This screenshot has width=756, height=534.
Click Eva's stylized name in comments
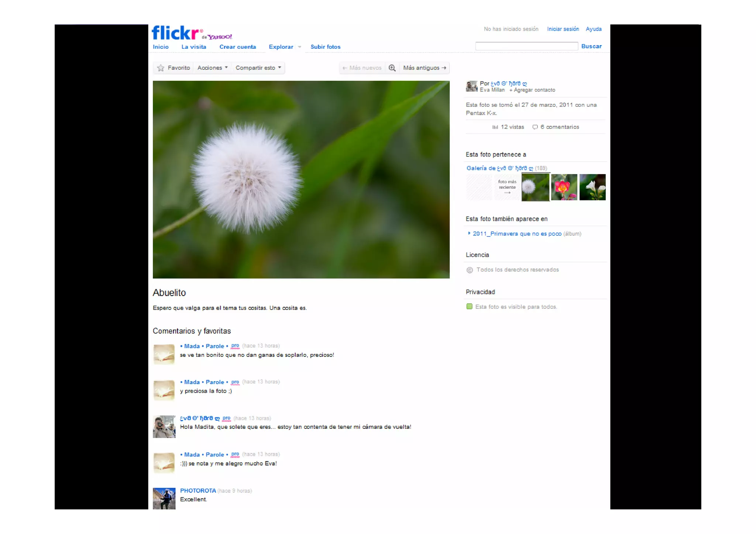pos(200,418)
